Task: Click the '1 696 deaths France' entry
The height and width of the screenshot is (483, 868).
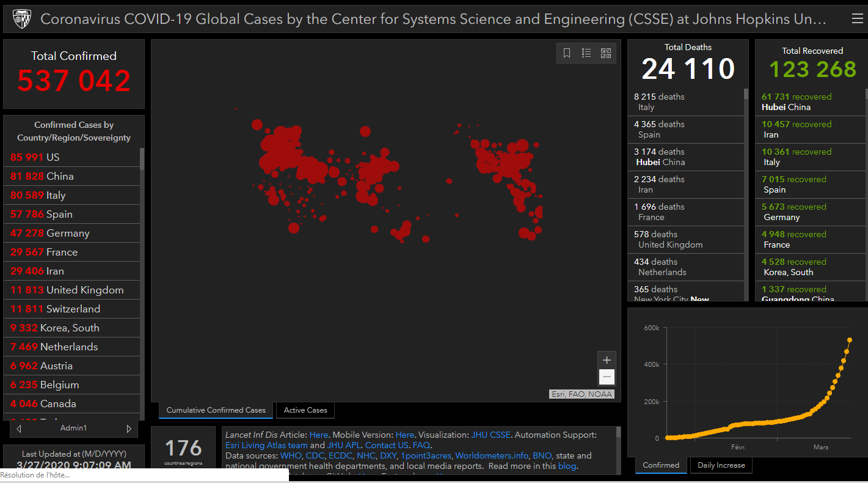Action: tap(685, 212)
